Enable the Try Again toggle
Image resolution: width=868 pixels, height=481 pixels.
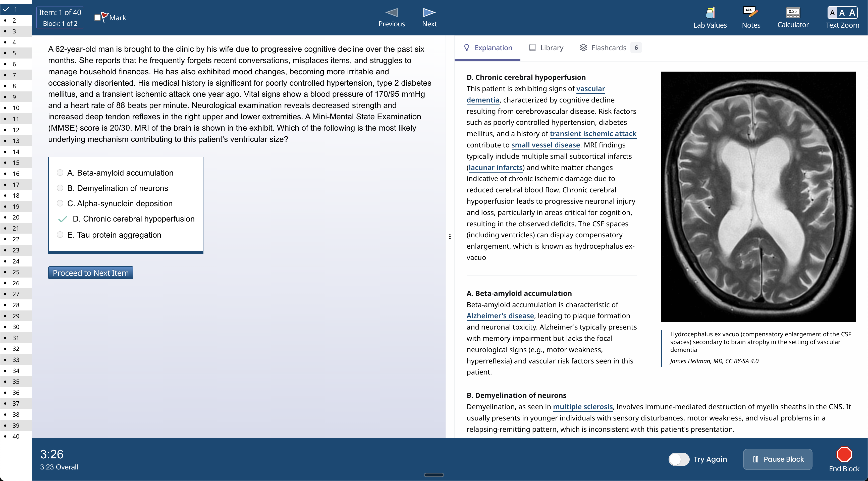tap(679, 459)
